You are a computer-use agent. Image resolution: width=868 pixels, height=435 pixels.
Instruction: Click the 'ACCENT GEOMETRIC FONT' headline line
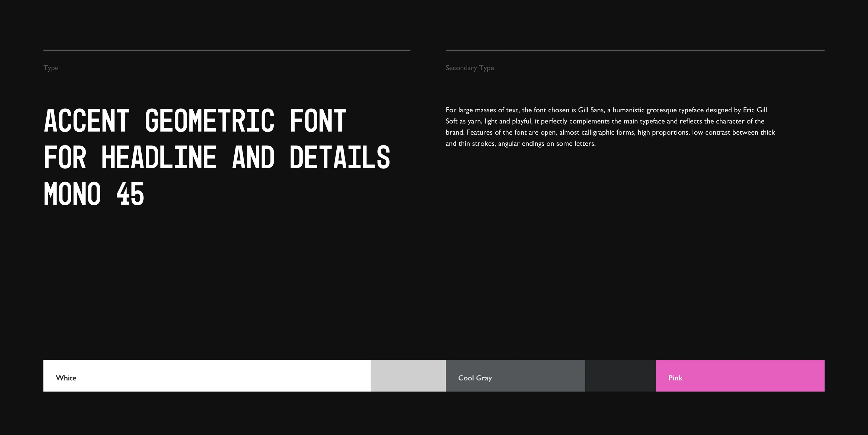(x=195, y=120)
